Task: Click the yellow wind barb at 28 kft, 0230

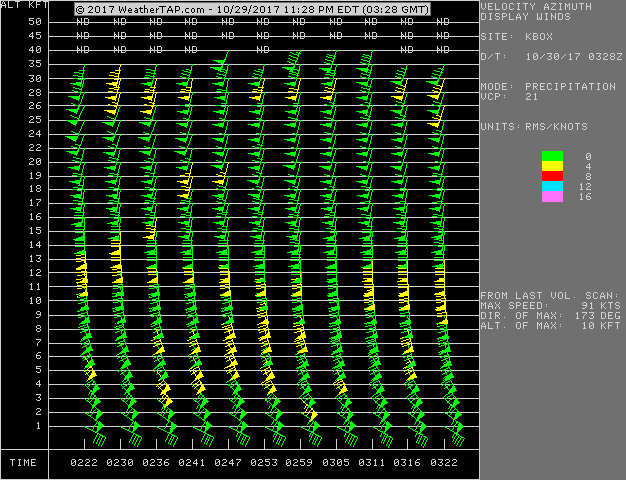Action: coord(113,96)
